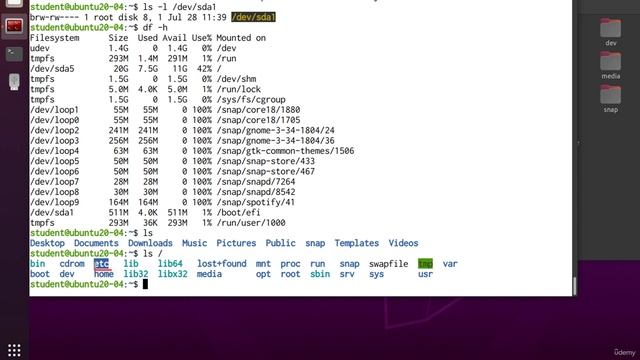This screenshot has height=360, width=640.
Task: Click var in the root listing
Action: click(450, 264)
